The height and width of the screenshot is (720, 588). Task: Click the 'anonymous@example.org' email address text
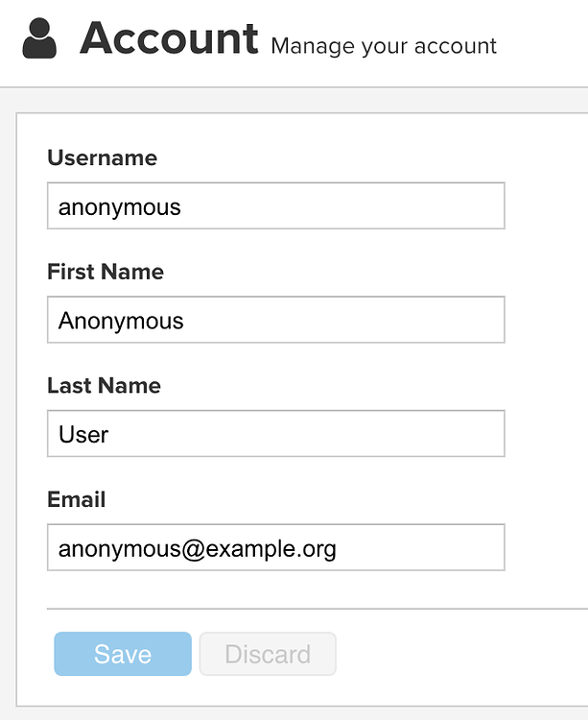[x=198, y=549]
